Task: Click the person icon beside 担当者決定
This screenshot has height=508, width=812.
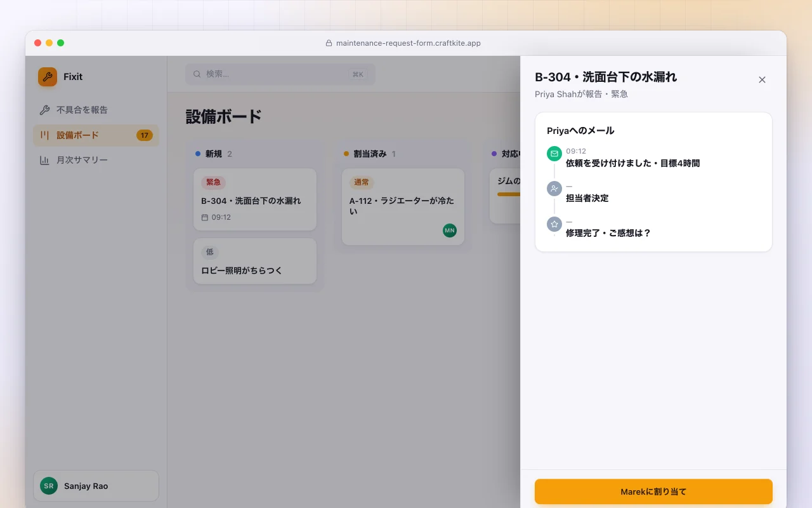Action: coord(554,189)
